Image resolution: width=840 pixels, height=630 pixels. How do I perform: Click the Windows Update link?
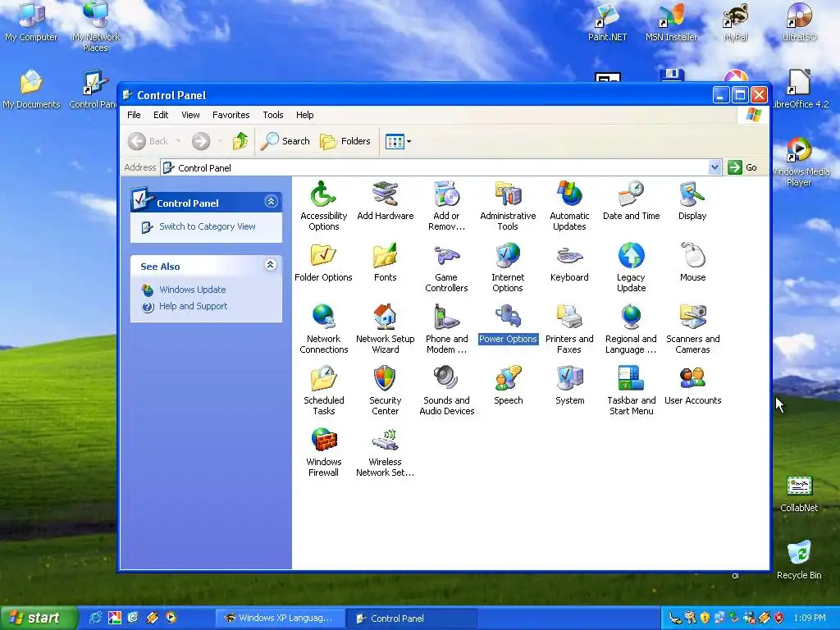coord(192,290)
